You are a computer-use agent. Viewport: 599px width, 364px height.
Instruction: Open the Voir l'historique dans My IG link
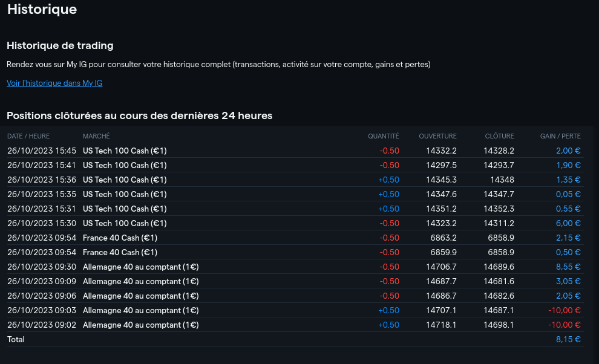[54, 83]
